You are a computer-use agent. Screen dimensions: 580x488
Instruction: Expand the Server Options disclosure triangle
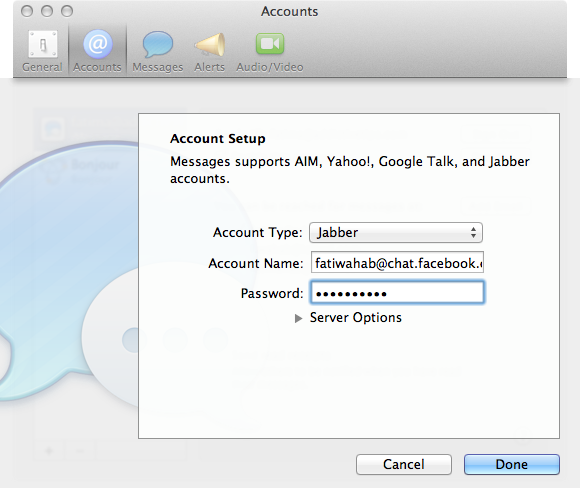298,318
